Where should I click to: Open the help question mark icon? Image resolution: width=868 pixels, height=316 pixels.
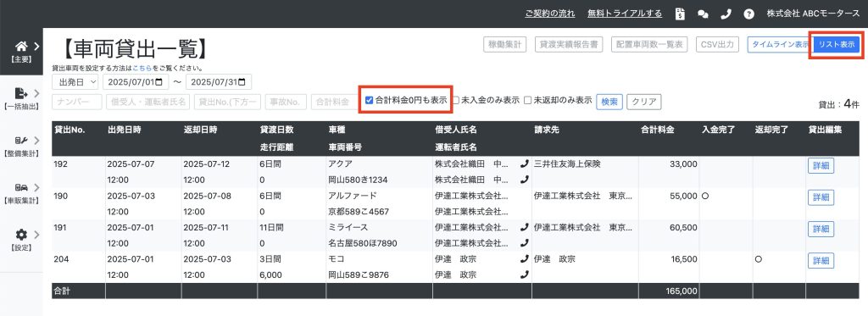[748, 14]
